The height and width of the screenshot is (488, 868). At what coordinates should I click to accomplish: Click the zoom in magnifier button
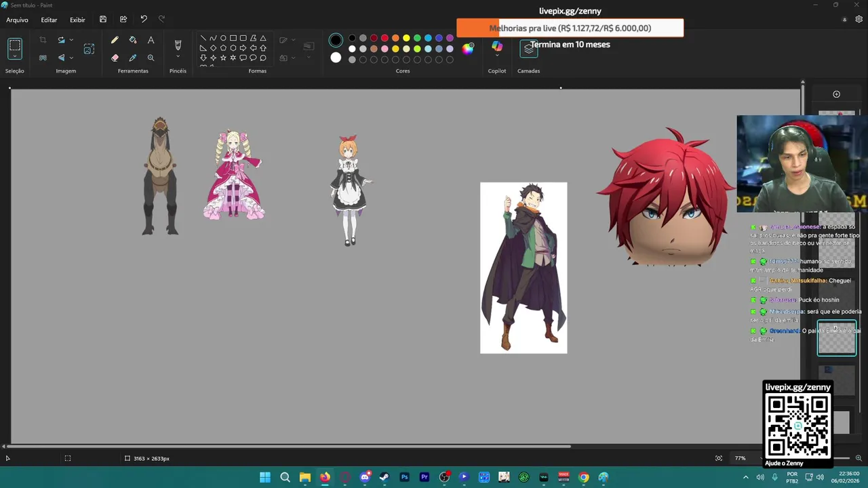(x=859, y=458)
